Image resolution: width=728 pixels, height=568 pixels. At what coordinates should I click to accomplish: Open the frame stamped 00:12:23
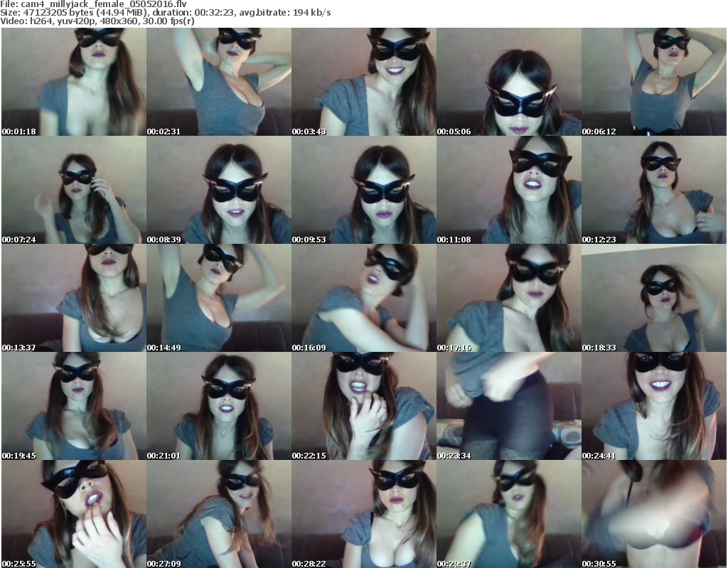click(654, 190)
